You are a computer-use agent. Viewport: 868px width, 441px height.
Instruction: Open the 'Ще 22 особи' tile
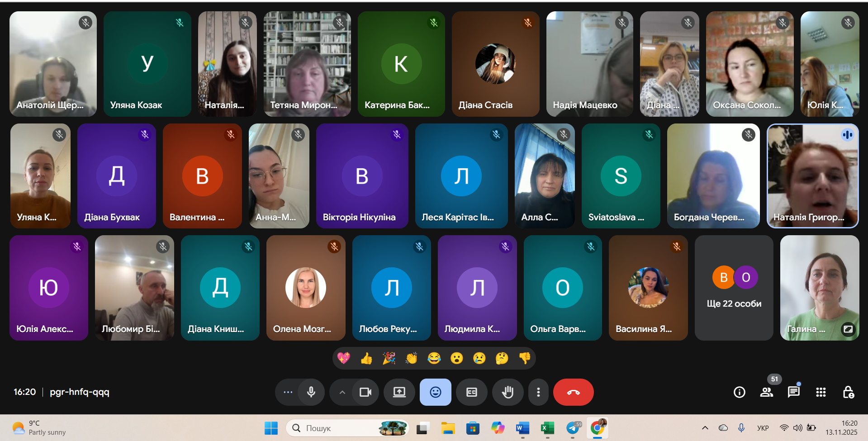[734, 288]
